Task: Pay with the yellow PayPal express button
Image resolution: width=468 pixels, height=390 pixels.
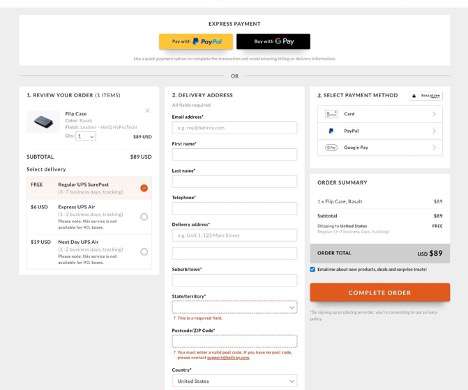Action: coord(196,42)
